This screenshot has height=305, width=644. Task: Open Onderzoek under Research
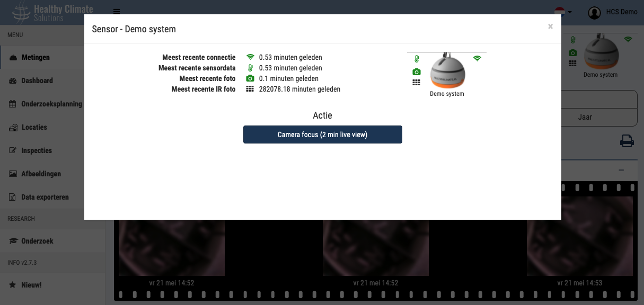(x=37, y=241)
